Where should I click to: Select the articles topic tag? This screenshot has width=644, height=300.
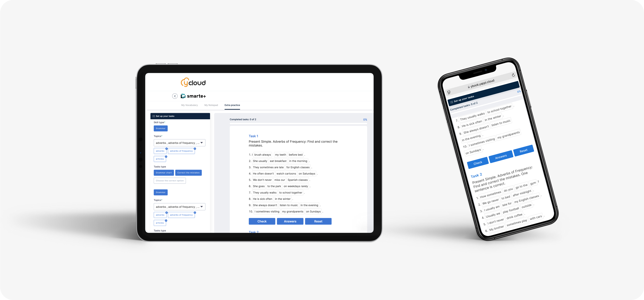[x=160, y=158]
